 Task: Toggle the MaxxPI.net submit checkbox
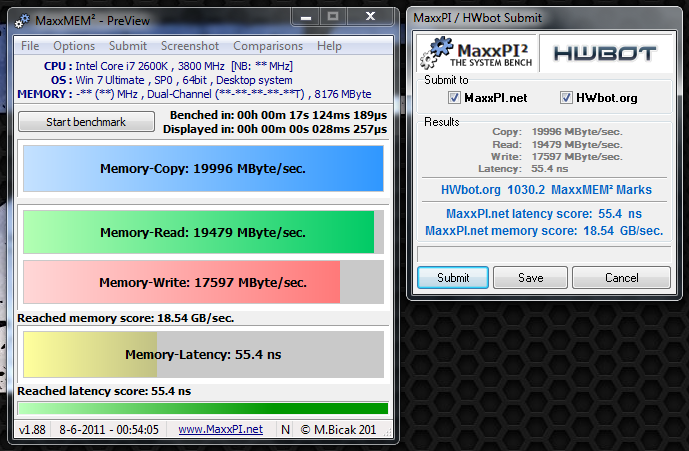click(455, 97)
